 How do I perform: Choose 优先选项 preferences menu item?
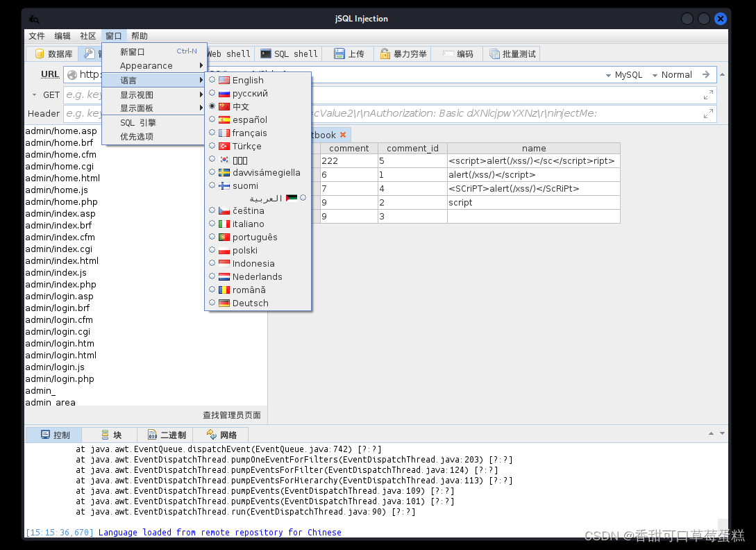pos(154,137)
